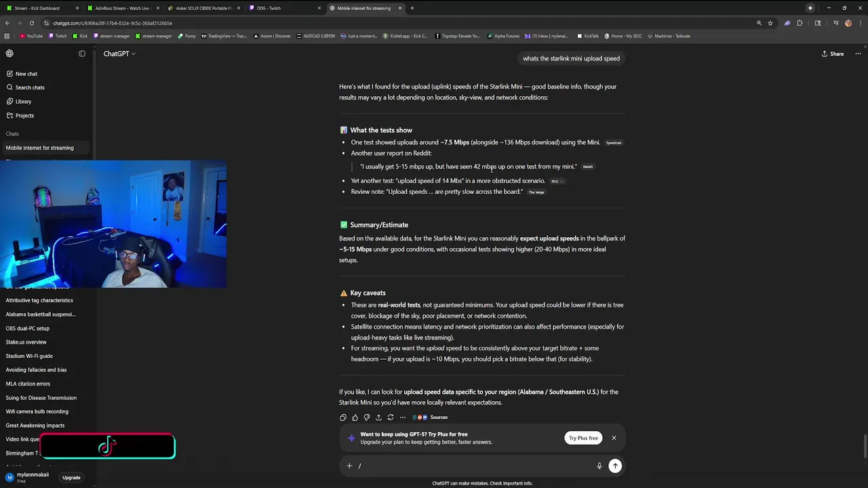Give the response a thumbs up
The height and width of the screenshot is (488, 868).
pos(355,418)
